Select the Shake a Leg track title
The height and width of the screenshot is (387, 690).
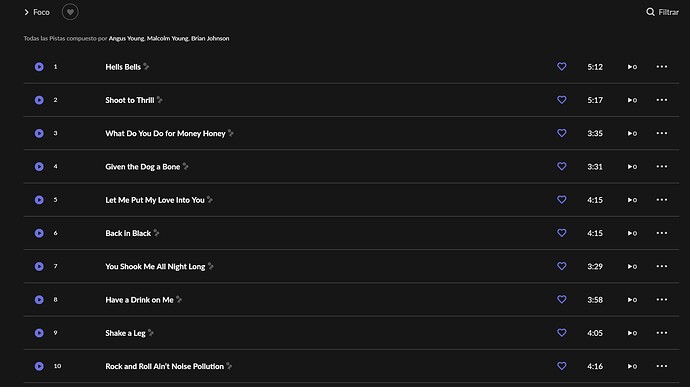click(125, 333)
